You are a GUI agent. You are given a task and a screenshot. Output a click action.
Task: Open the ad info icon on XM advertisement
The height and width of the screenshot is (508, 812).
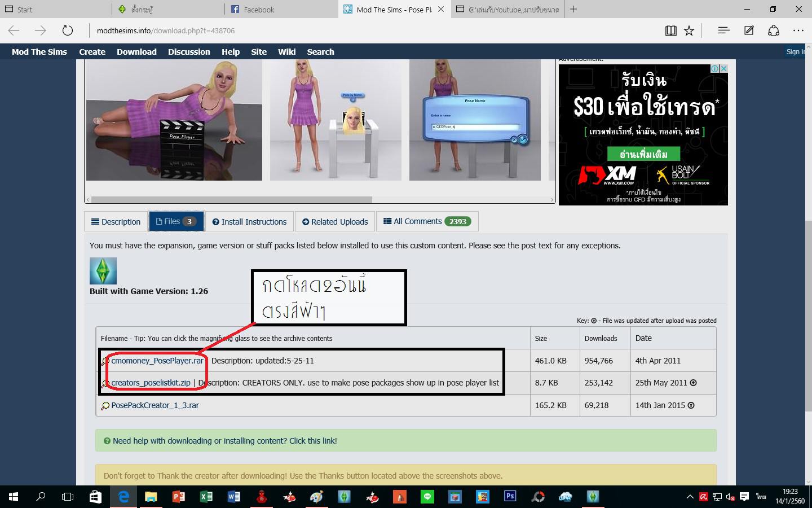[x=714, y=68]
